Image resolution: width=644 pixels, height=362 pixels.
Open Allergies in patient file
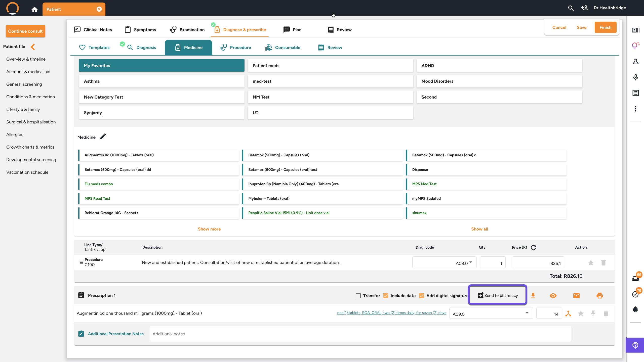[x=15, y=134]
